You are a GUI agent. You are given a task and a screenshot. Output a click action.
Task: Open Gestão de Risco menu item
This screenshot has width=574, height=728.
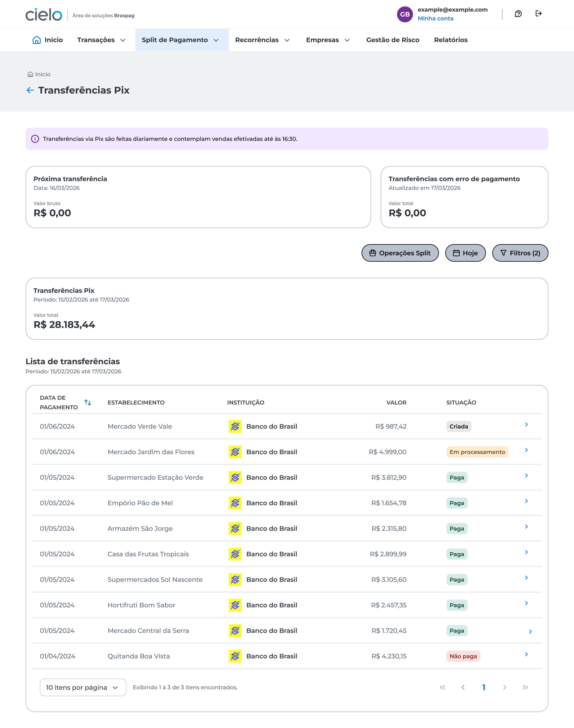click(393, 40)
